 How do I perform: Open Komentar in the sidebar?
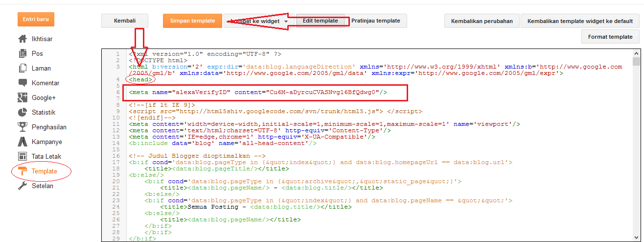(x=46, y=83)
